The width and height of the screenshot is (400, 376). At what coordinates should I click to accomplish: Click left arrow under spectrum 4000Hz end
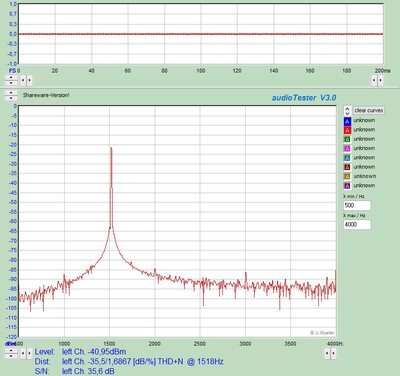tap(327, 354)
